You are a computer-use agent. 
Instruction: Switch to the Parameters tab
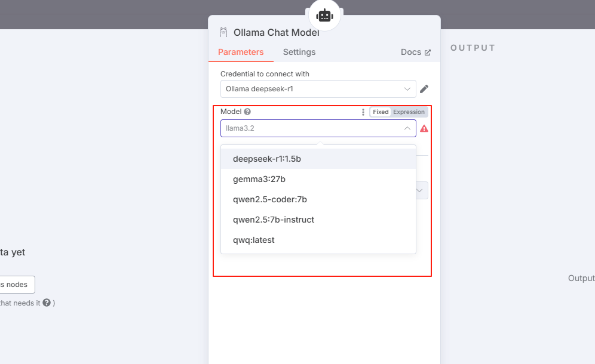coord(241,52)
